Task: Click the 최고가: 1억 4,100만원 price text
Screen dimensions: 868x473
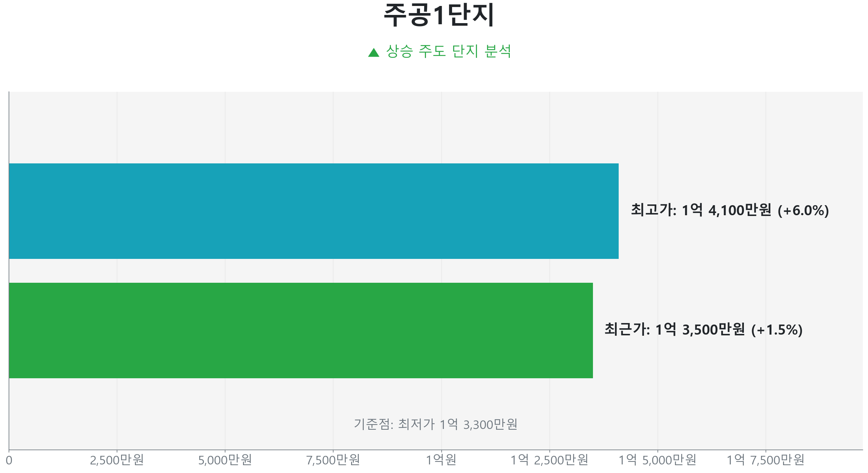Action: click(x=701, y=210)
